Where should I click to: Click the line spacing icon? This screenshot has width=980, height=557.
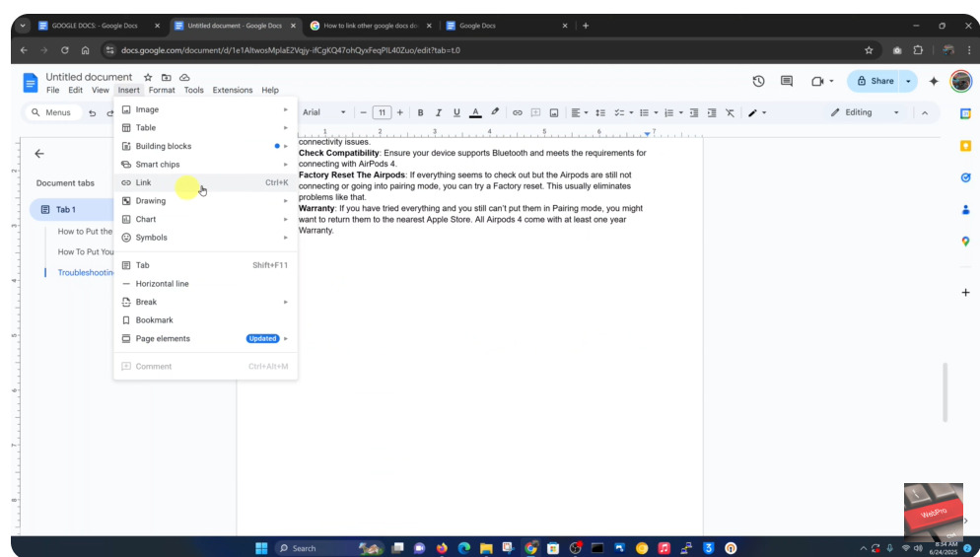tap(600, 112)
